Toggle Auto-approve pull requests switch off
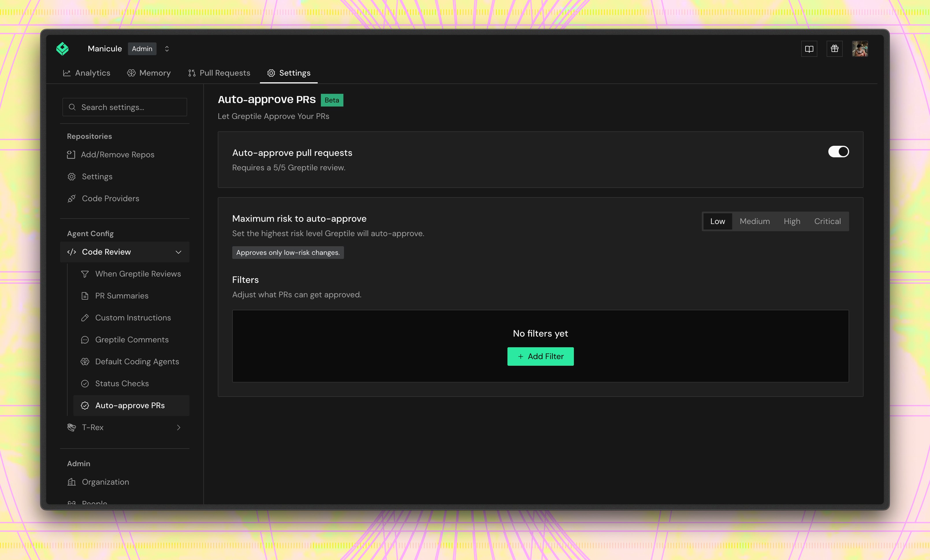This screenshot has height=560, width=930. [x=838, y=152]
